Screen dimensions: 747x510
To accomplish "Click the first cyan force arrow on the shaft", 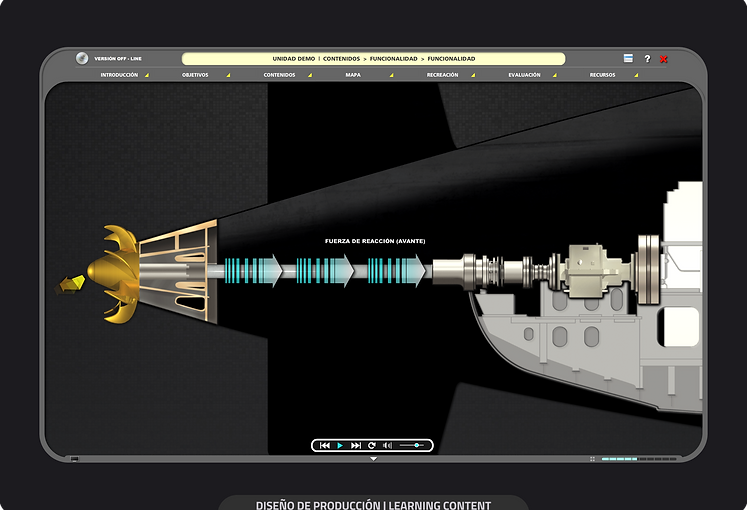I will point(253,270).
